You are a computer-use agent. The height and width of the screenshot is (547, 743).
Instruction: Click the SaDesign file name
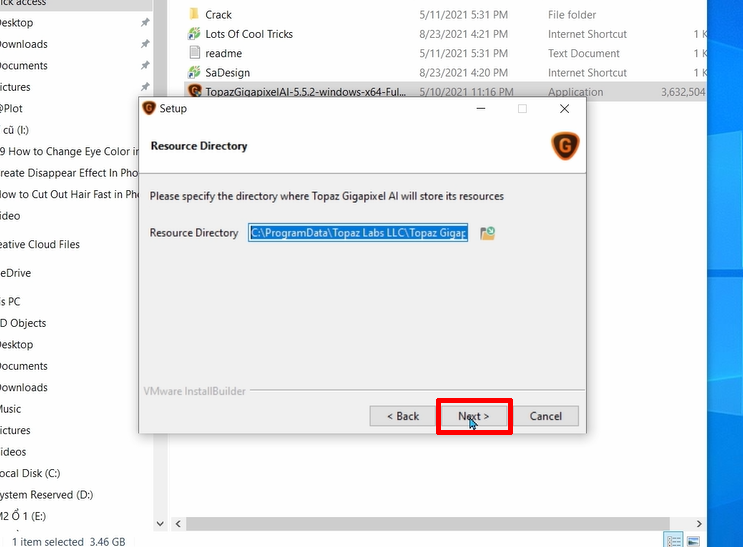coord(227,73)
